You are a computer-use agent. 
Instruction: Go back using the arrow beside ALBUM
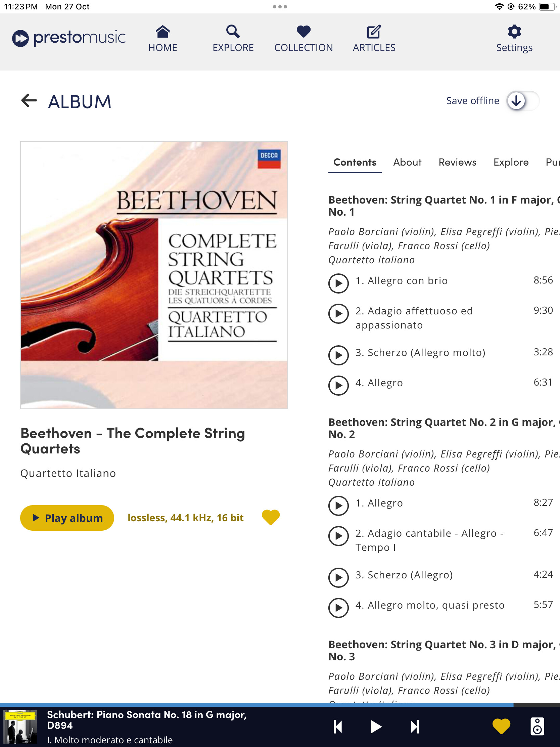[x=29, y=101]
